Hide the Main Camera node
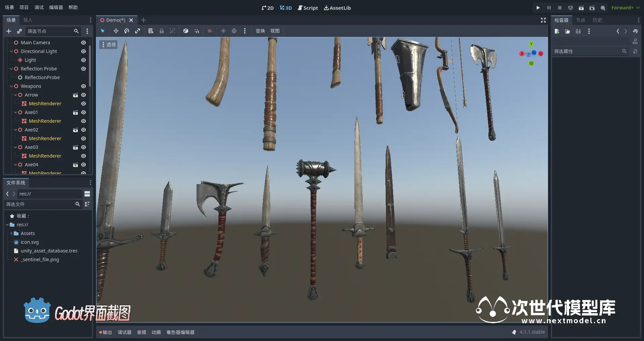Image resolution: width=644 pixels, height=341 pixels. click(84, 43)
